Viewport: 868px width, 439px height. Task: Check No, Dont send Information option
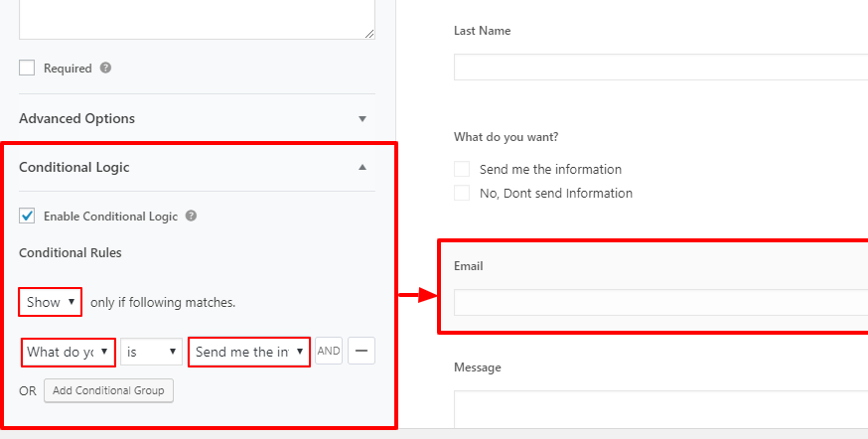[x=462, y=193]
